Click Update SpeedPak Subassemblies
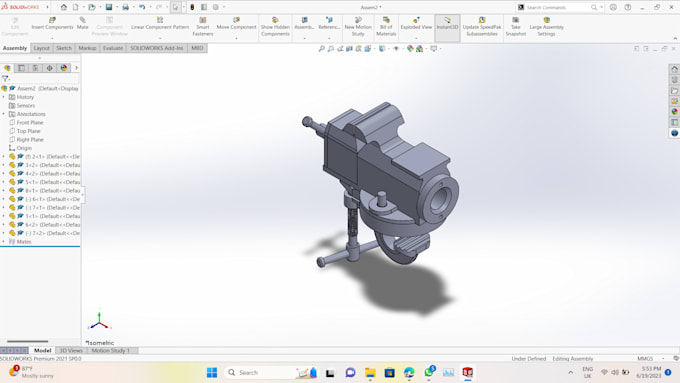The height and width of the screenshot is (383, 680). (x=482, y=26)
